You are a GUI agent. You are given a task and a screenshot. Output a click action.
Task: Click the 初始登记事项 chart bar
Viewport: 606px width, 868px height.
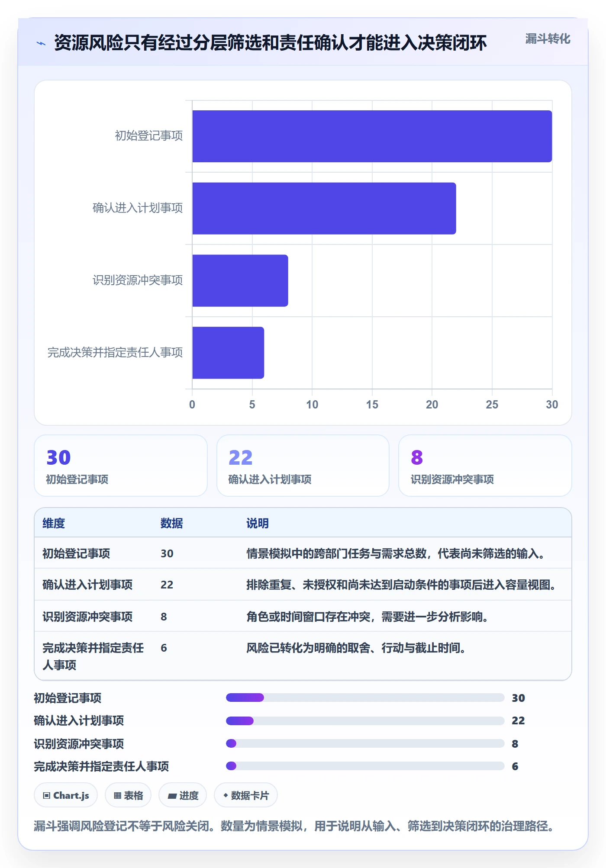click(x=372, y=136)
